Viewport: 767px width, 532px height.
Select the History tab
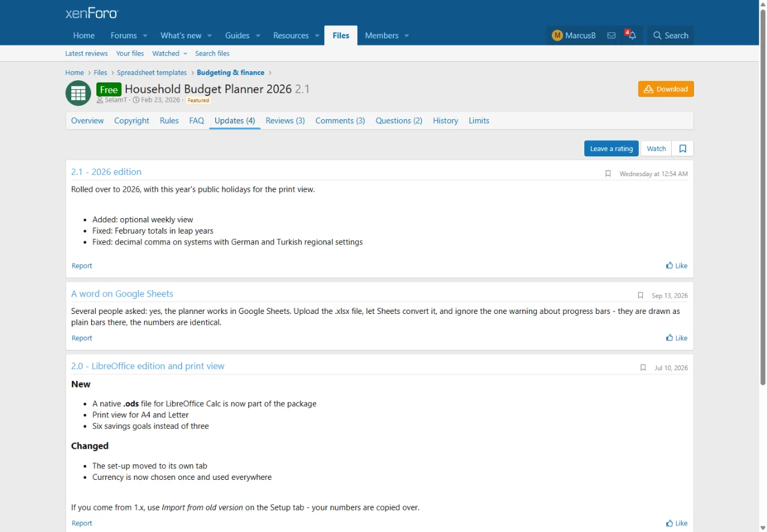coord(445,120)
